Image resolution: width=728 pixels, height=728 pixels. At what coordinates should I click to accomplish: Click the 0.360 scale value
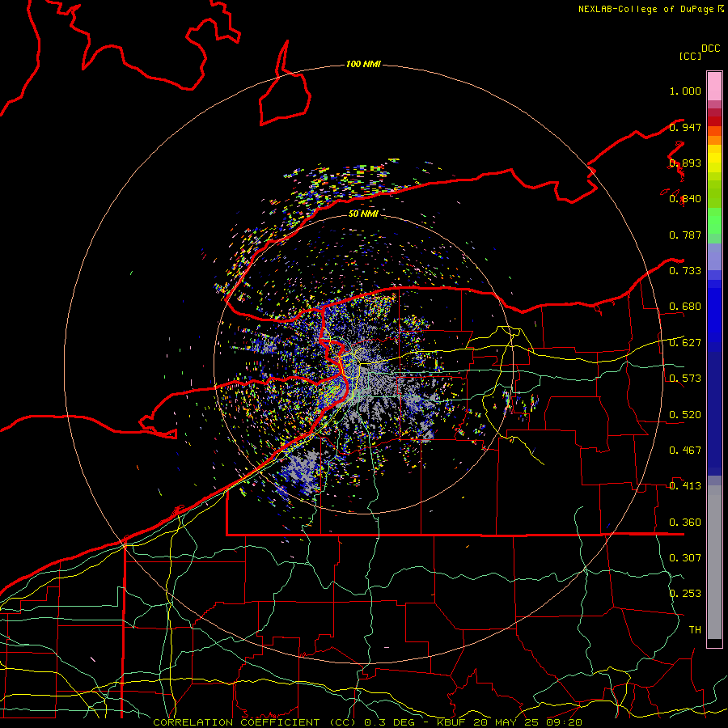point(685,523)
